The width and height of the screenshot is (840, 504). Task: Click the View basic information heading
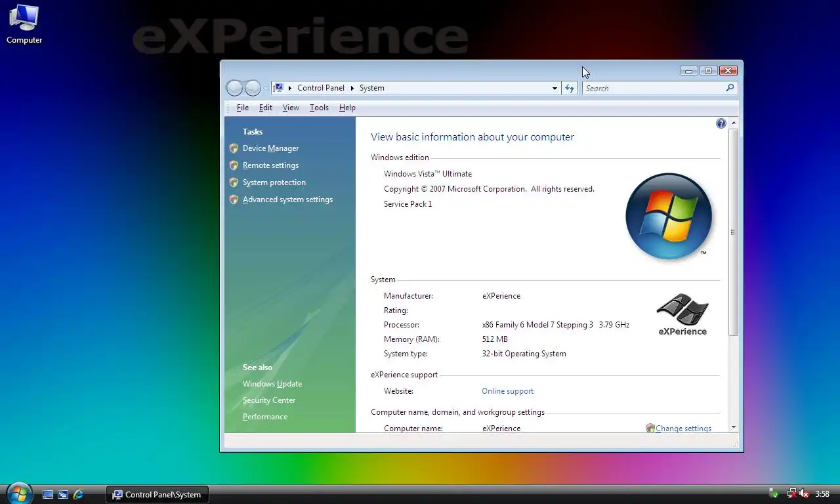[472, 137]
